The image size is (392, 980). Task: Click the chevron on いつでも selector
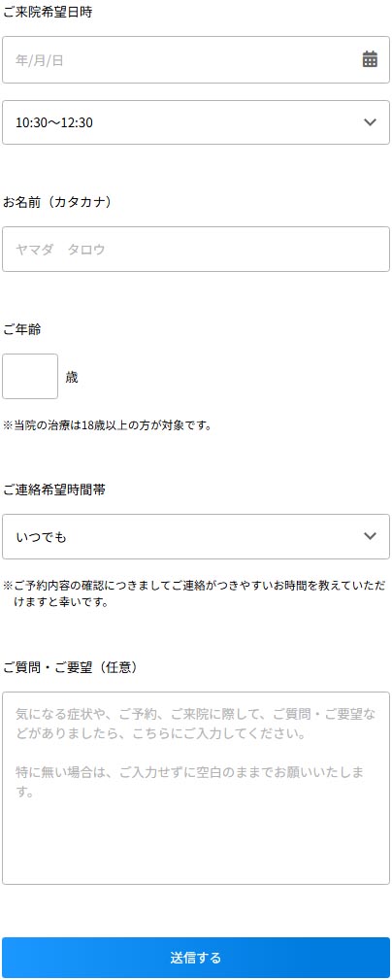click(x=370, y=535)
